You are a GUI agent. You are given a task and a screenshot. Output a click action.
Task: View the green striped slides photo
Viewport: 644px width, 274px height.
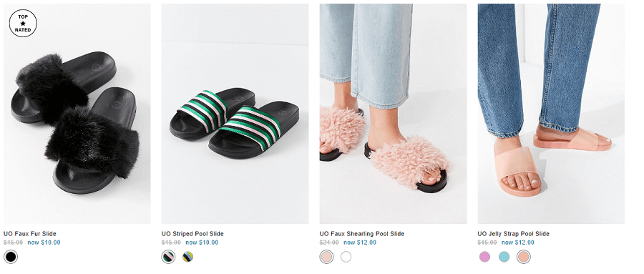click(235, 114)
